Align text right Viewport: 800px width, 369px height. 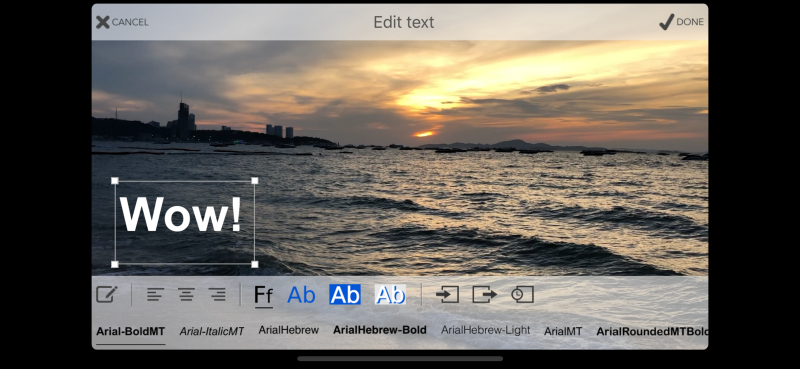pyautogui.click(x=217, y=294)
